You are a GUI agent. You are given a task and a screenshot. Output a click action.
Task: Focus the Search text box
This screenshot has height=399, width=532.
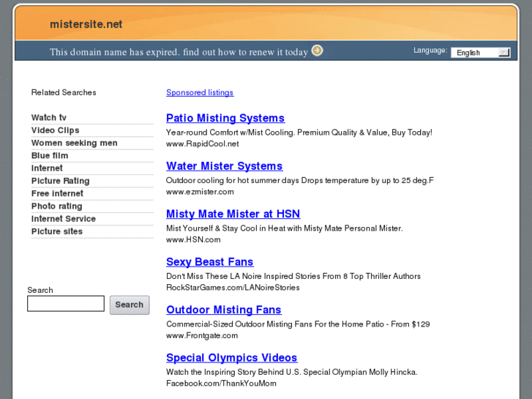[x=66, y=304]
